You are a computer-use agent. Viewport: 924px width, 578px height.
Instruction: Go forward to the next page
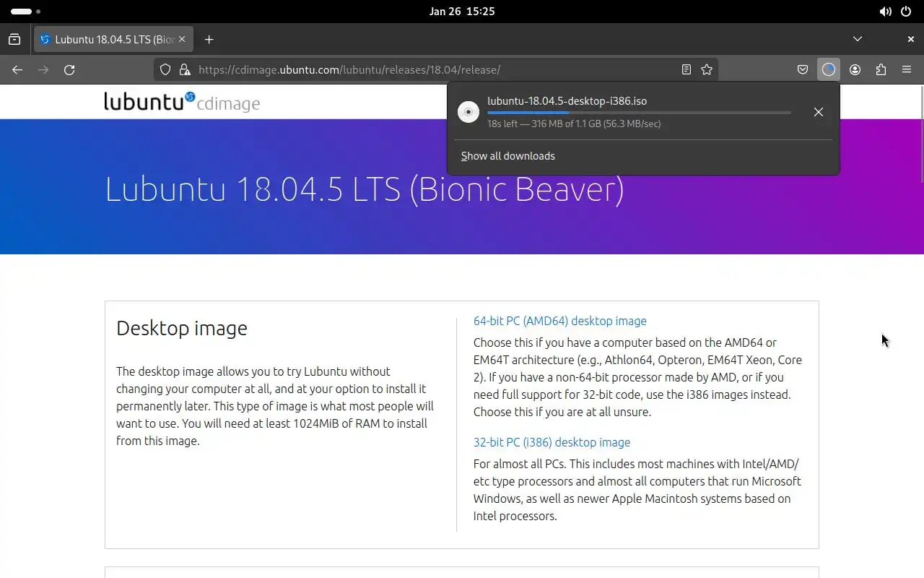pyautogui.click(x=43, y=69)
